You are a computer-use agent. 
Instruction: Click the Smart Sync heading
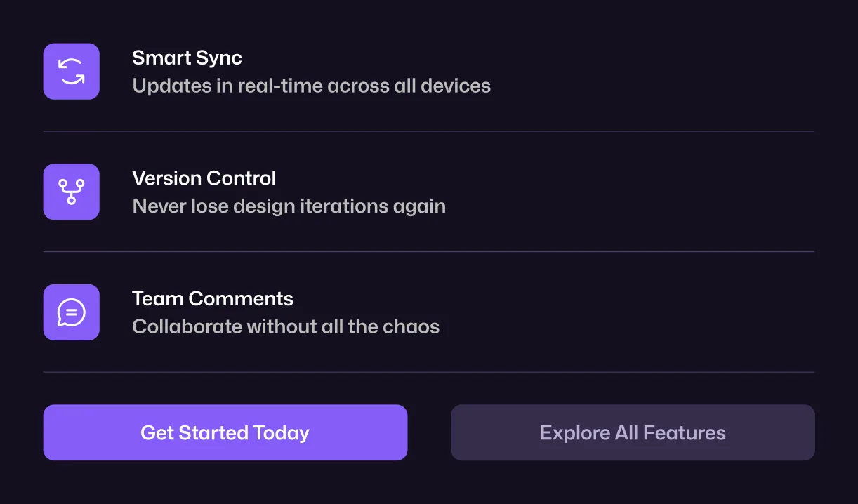pos(187,58)
